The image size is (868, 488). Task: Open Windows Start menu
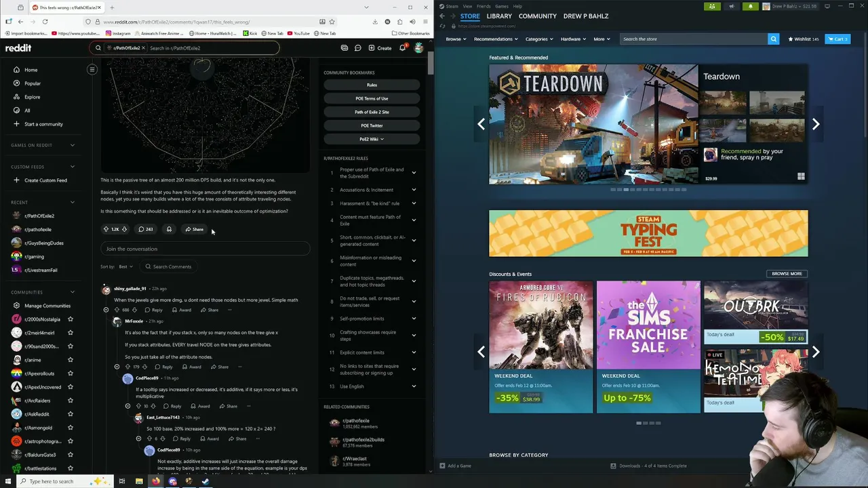point(7,481)
